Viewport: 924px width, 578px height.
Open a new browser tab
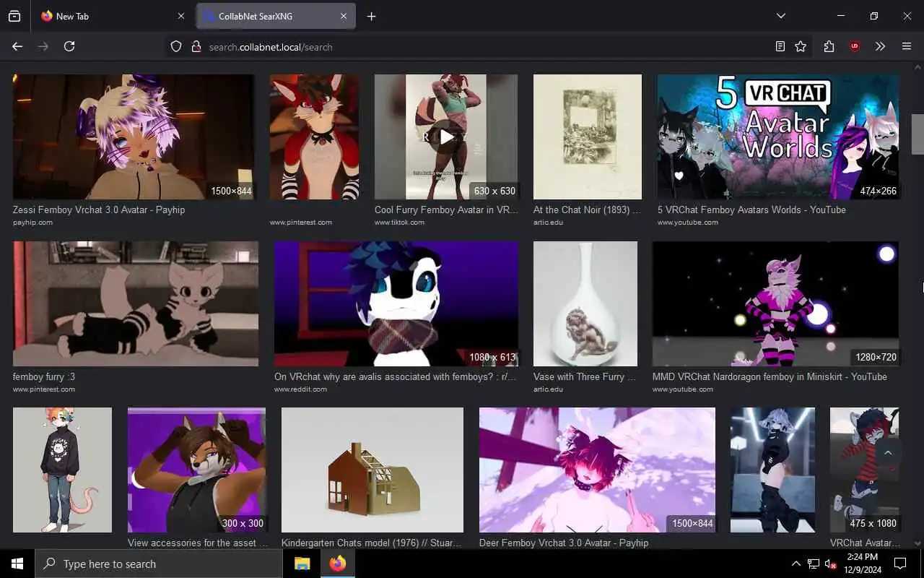click(x=371, y=16)
